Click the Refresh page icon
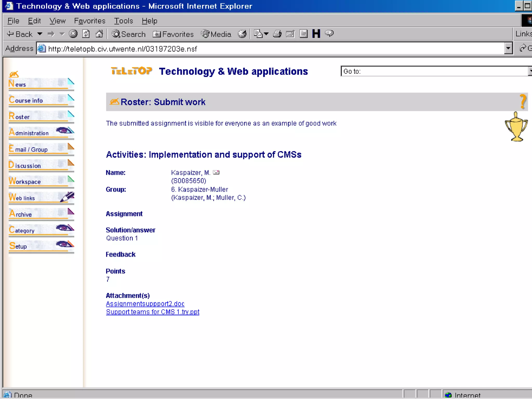Viewport: 532px width, 399px height. (x=86, y=34)
